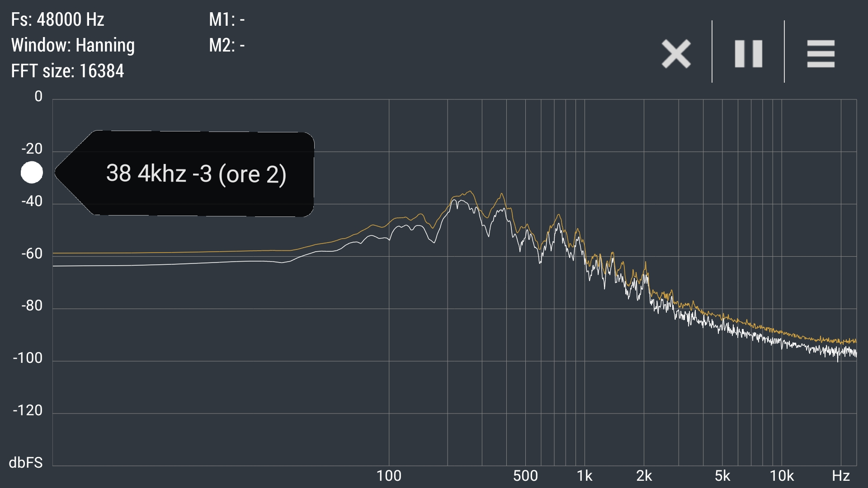Click the 1k frequency axis label

(584, 476)
